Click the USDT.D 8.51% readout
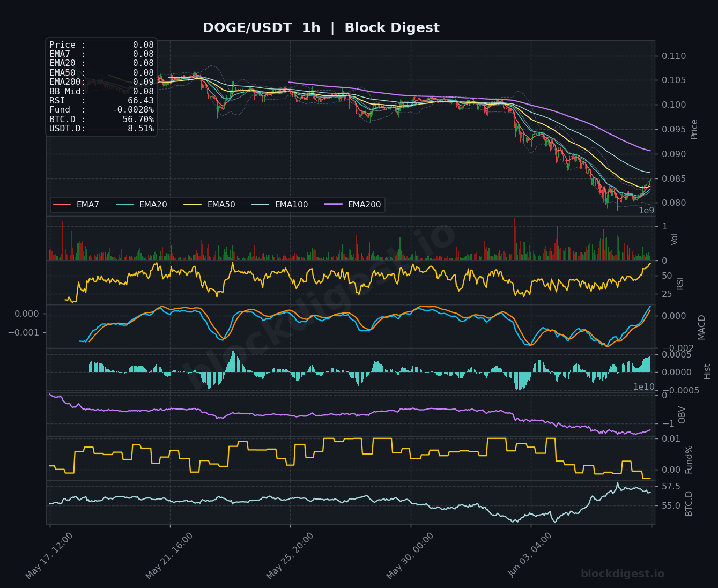 (101, 129)
